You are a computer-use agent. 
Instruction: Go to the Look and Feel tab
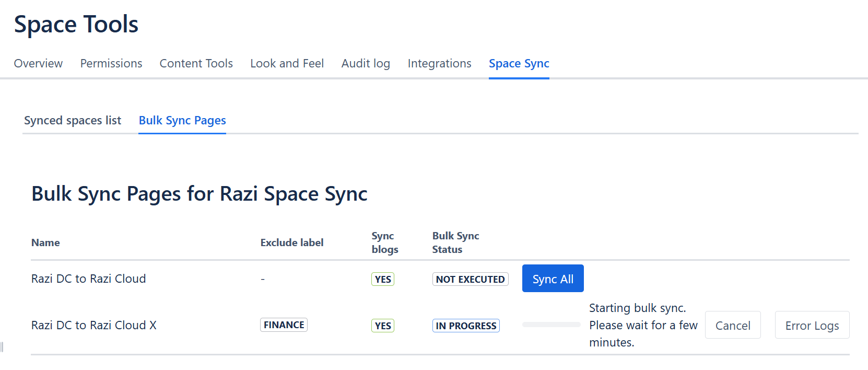pyautogui.click(x=287, y=63)
